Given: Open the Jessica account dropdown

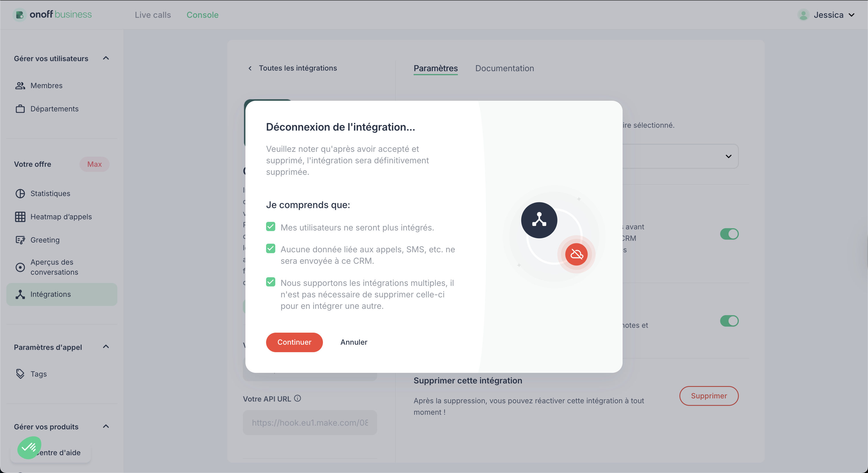Looking at the screenshot, I should tap(826, 15).
